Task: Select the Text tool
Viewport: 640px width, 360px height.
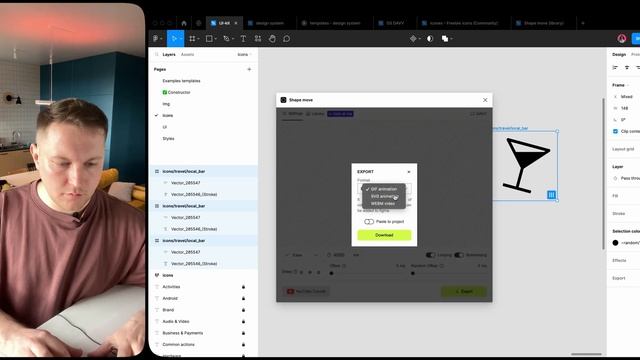Action: 243,38
